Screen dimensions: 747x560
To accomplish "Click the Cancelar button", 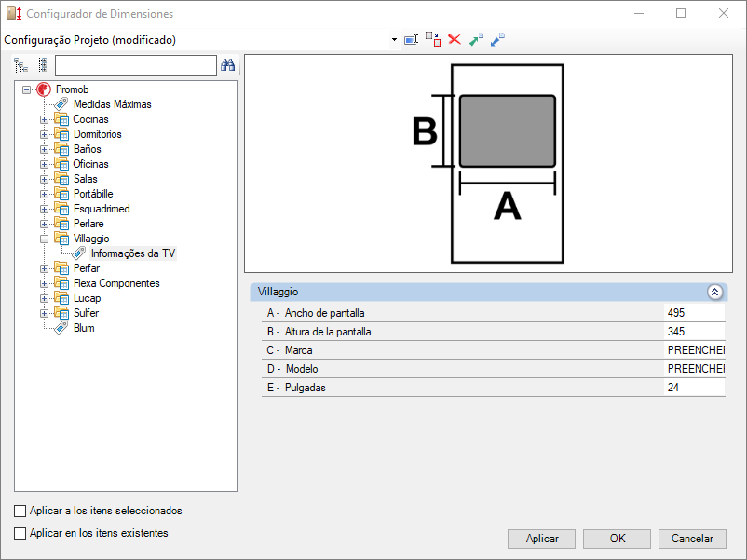I will (692, 539).
